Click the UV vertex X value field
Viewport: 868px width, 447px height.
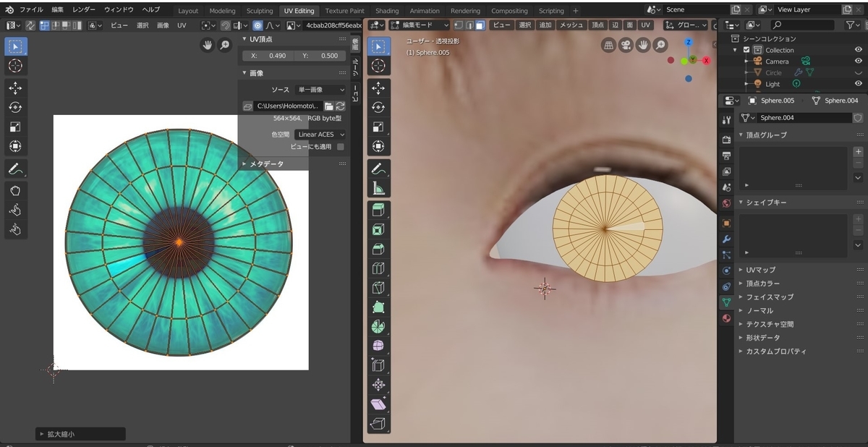(x=267, y=56)
